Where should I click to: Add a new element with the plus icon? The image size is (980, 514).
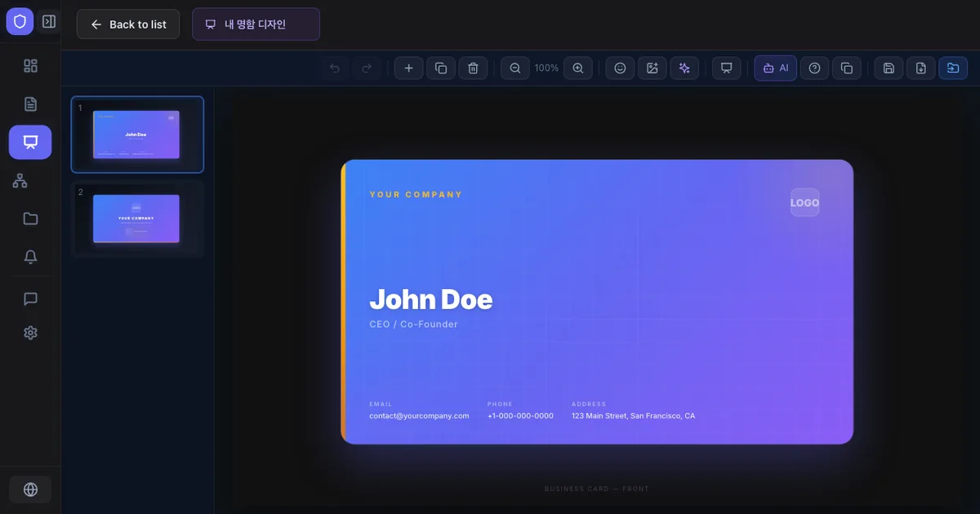tap(408, 68)
